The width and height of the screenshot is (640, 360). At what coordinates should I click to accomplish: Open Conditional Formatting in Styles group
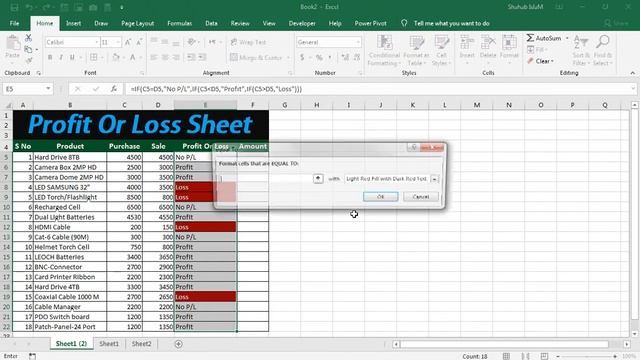pyautogui.click(x=384, y=51)
